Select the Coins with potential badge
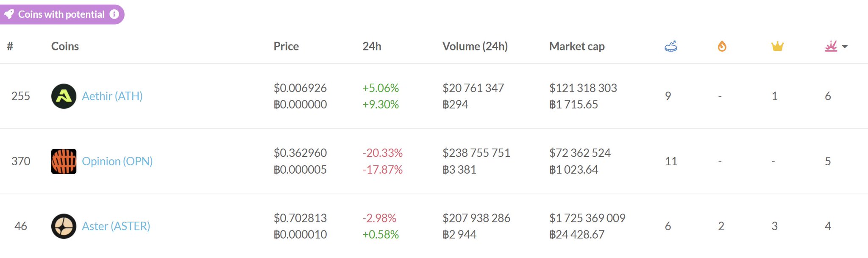The image size is (868, 258). pos(61,14)
